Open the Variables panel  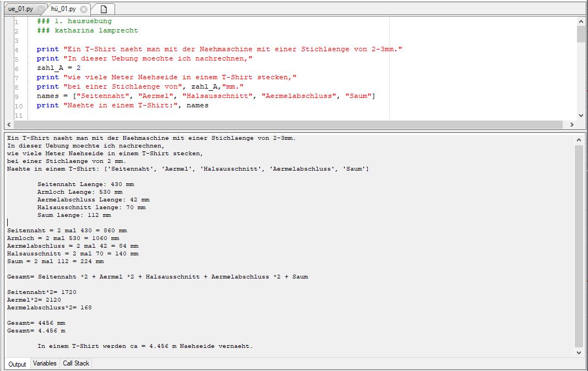[x=44, y=363]
